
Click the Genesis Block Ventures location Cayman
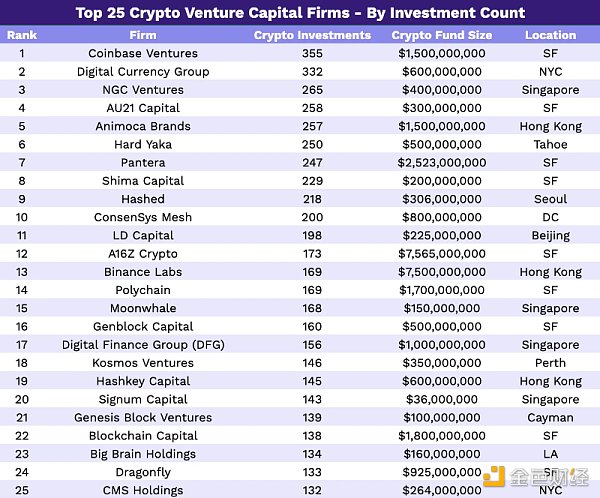point(550,418)
